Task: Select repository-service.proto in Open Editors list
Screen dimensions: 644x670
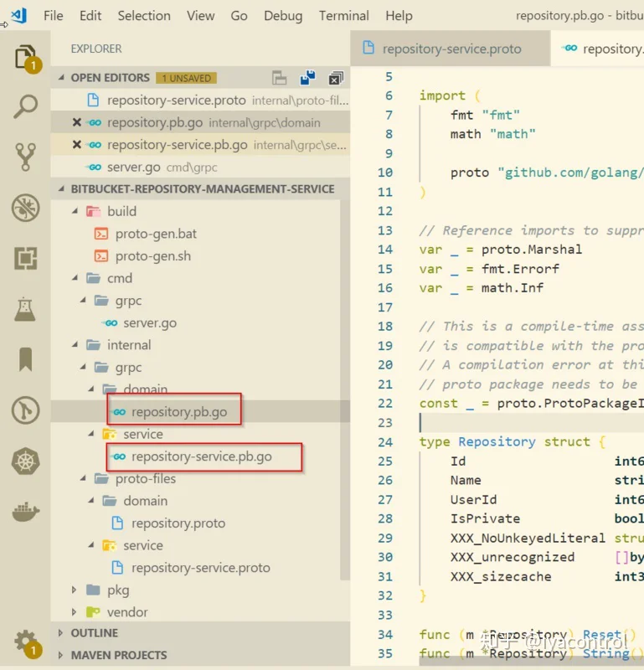Action: [200, 100]
